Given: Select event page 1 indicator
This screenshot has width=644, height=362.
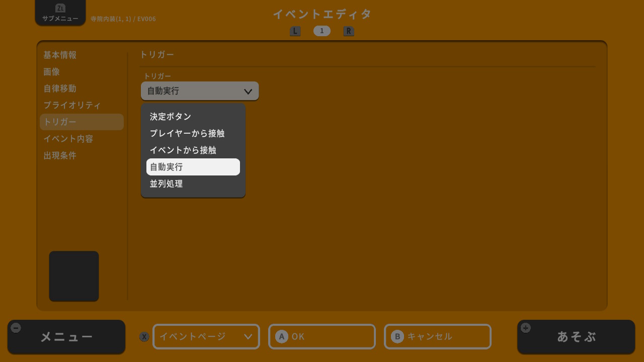Looking at the screenshot, I should click(322, 31).
